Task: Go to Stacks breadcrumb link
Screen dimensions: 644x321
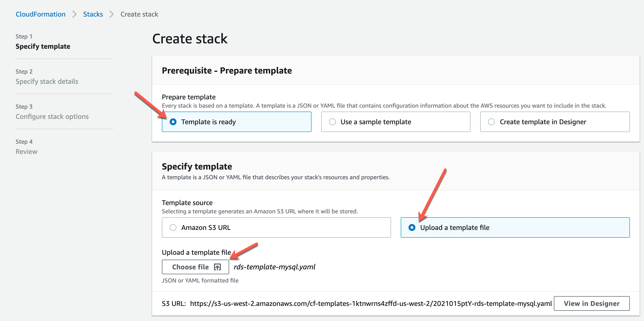Action: pos(93,14)
